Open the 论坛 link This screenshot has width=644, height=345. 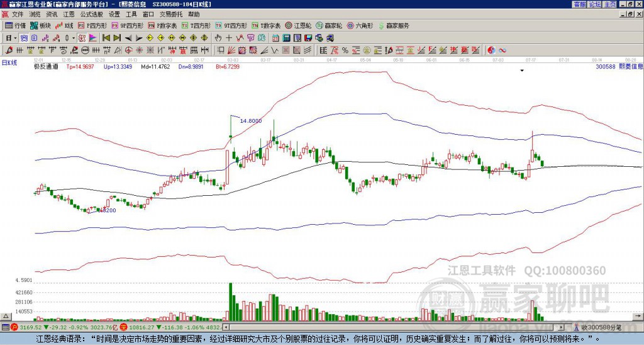(595, 4)
